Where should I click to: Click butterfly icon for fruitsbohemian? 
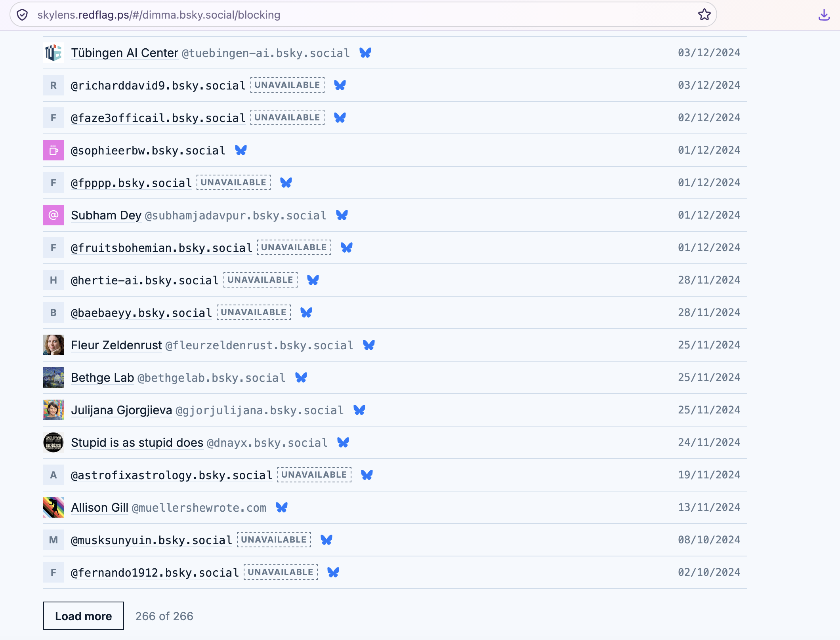(x=347, y=248)
